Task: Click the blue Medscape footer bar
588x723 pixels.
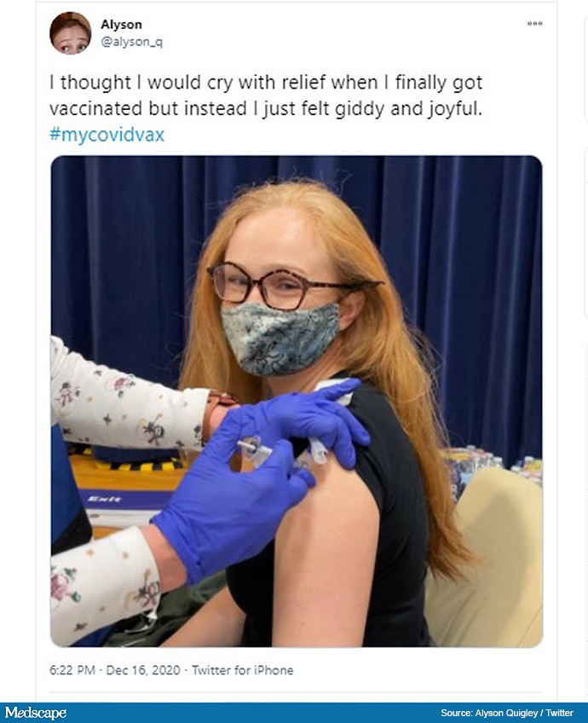Action: [294, 713]
